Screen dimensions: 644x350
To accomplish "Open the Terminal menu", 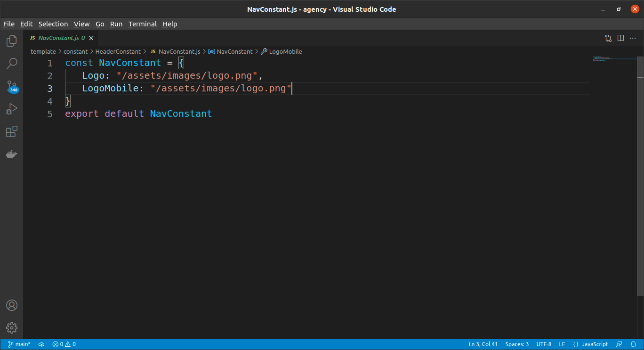I will [x=143, y=24].
